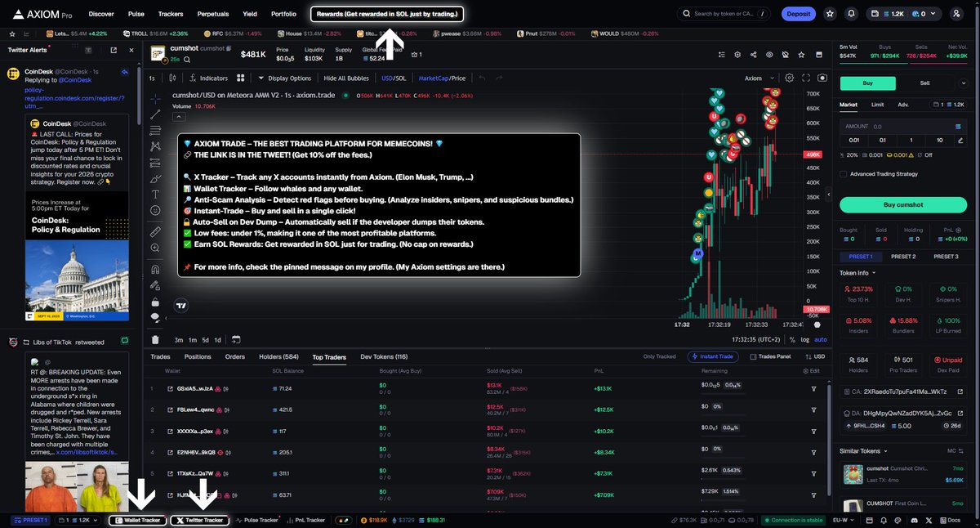The height and width of the screenshot is (528, 980).
Task: Enable Advanced Trading Strategy checkbox
Action: point(844,173)
